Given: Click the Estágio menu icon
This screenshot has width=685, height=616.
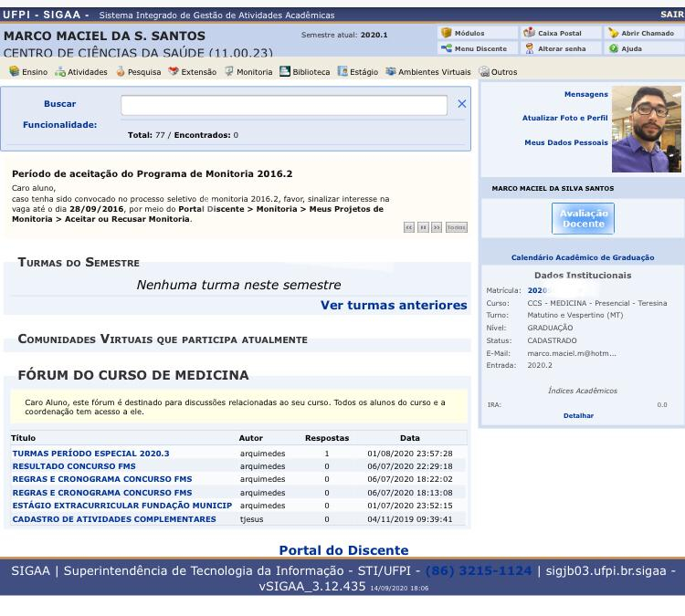Looking at the screenshot, I should 342,71.
